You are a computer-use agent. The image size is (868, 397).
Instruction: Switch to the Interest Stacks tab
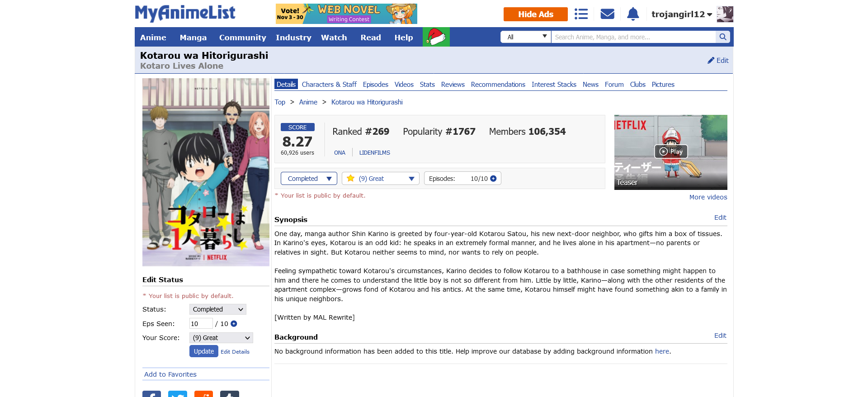[554, 85]
